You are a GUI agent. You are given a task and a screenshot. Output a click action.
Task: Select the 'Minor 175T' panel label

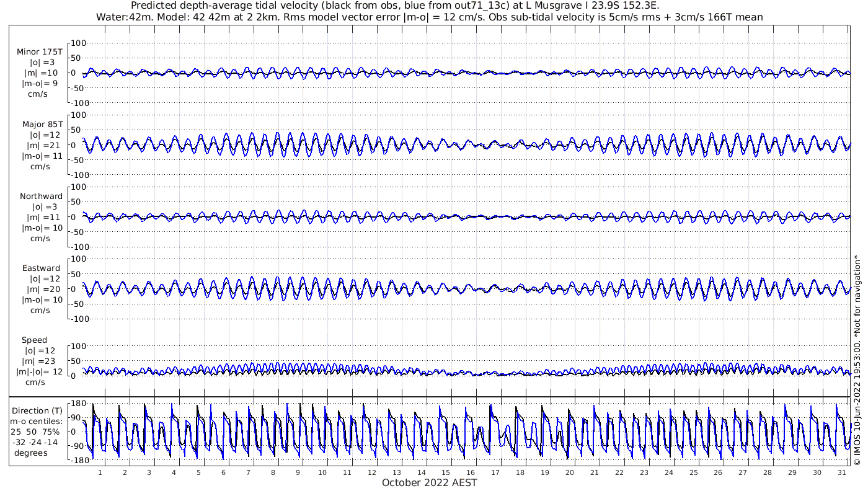pos(40,51)
